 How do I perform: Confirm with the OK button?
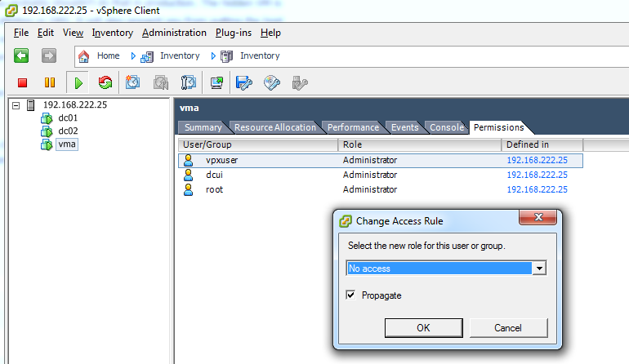pos(423,328)
